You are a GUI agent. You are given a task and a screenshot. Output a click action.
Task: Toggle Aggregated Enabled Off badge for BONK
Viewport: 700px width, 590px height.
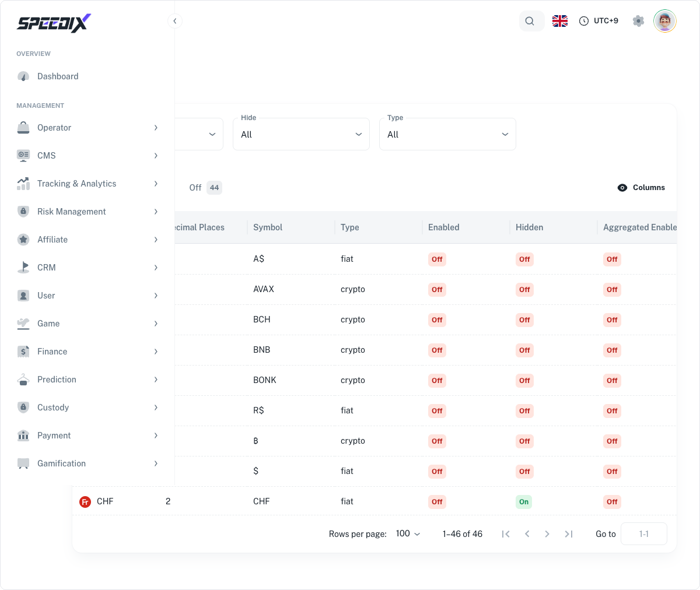pos(612,381)
